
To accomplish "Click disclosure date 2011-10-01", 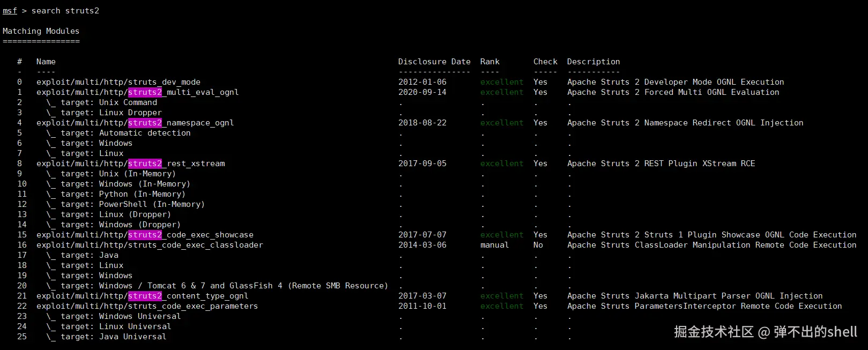I will [422, 306].
